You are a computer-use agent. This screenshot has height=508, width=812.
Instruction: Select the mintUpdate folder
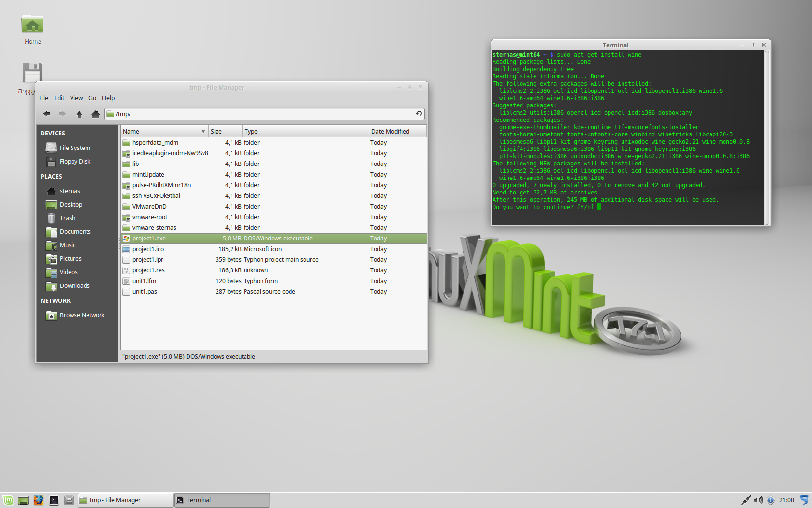(274, 174)
